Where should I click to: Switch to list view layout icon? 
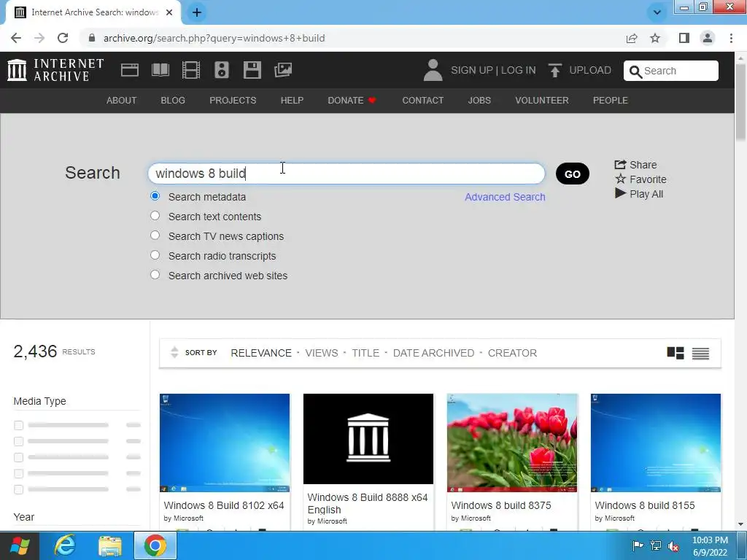tap(700, 354)
